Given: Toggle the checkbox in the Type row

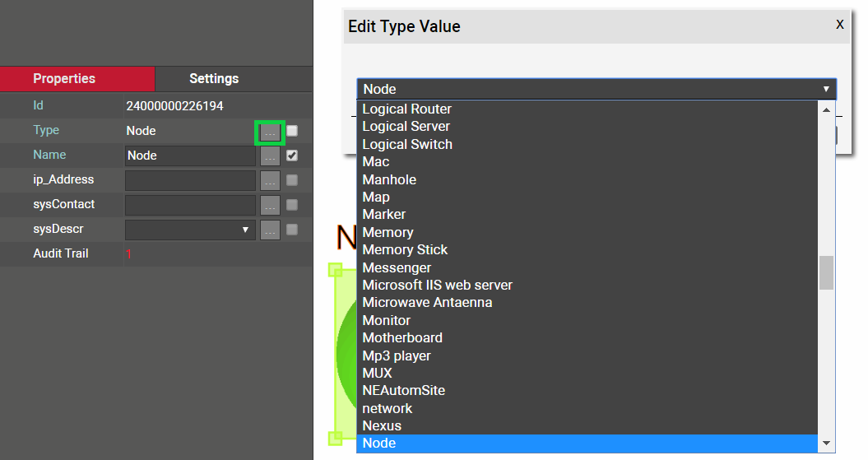Looking at the screenshot, I should [292, 131].
